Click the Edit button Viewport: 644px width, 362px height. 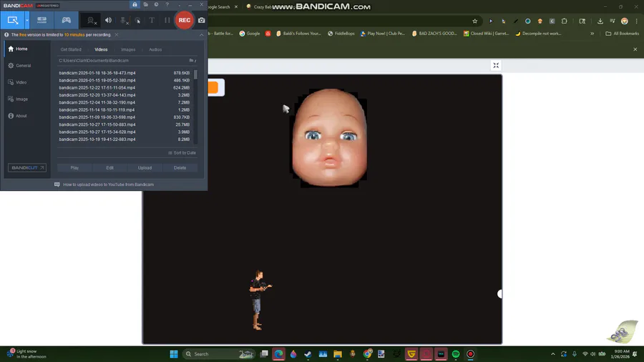click(x=109, y=168)
